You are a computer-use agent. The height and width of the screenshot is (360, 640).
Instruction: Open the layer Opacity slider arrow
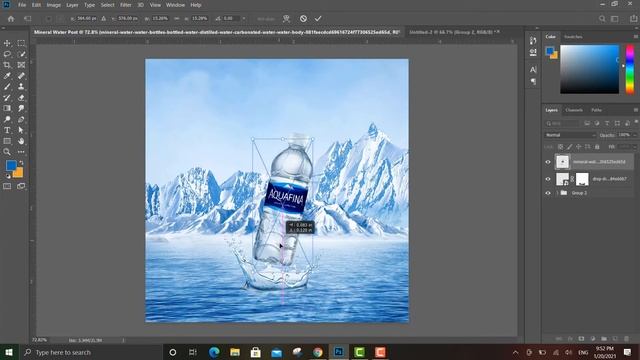pos(634,135)
